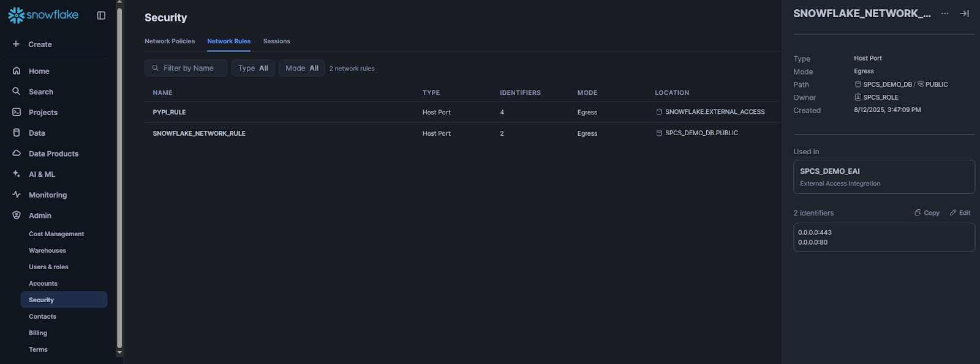The image size is (980, 364).
Task: Collapse the Admin section in the sidebar
Action: (40, 215)
